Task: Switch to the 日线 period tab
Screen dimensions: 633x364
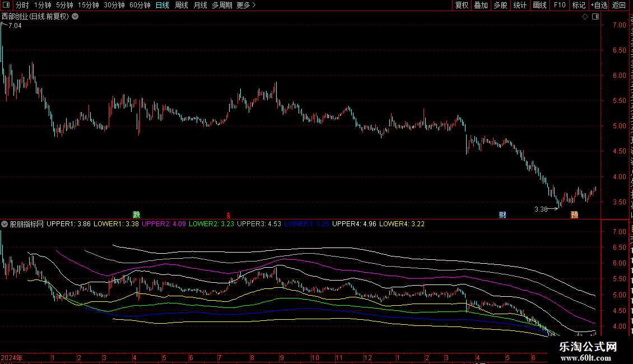Action: click(x=162, y=5)
